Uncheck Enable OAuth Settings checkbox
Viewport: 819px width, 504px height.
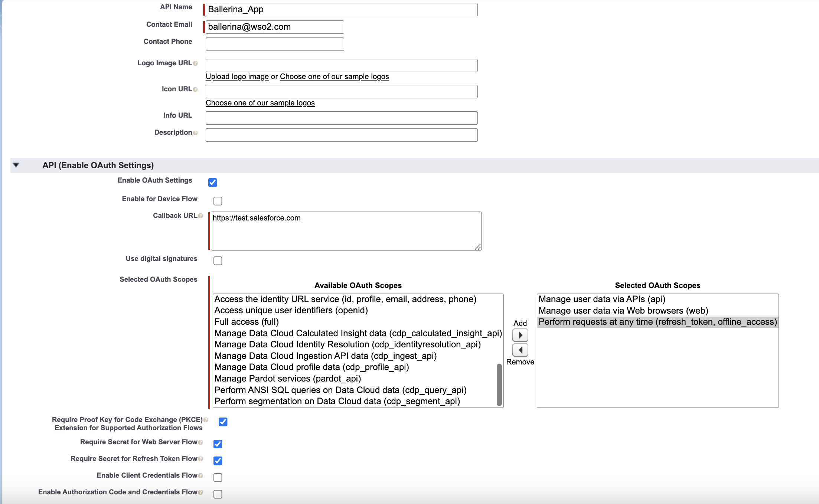click(x=212, y=182)
